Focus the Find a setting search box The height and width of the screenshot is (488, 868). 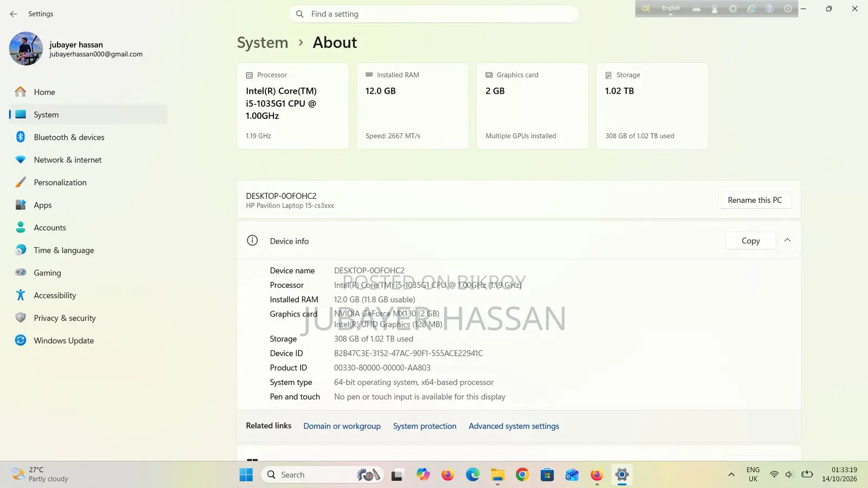pos(433,14)
